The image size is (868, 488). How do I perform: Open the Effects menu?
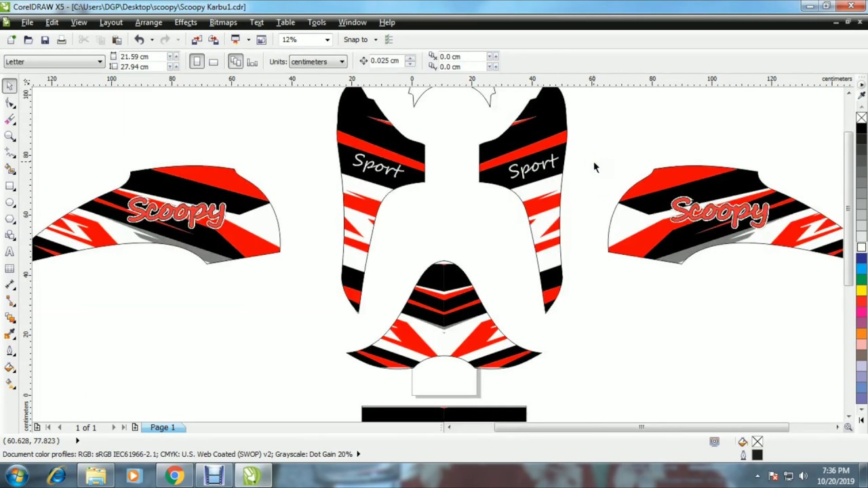[x=185, y=22]
